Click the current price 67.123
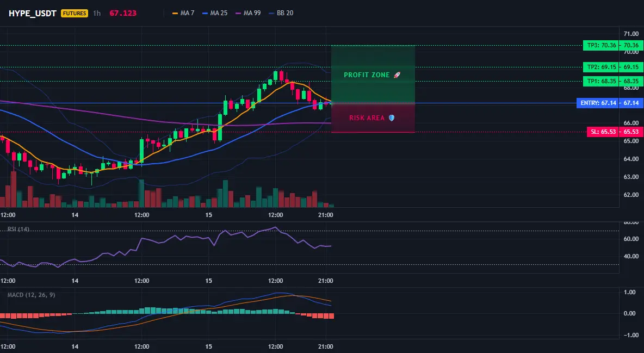This screenshot has height=353, width=644. (123, 13)
